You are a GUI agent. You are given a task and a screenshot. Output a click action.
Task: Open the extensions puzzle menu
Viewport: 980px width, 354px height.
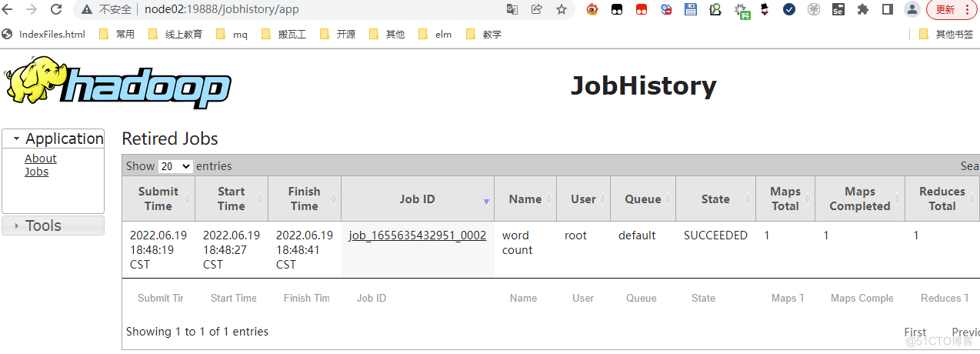[863, 10]
